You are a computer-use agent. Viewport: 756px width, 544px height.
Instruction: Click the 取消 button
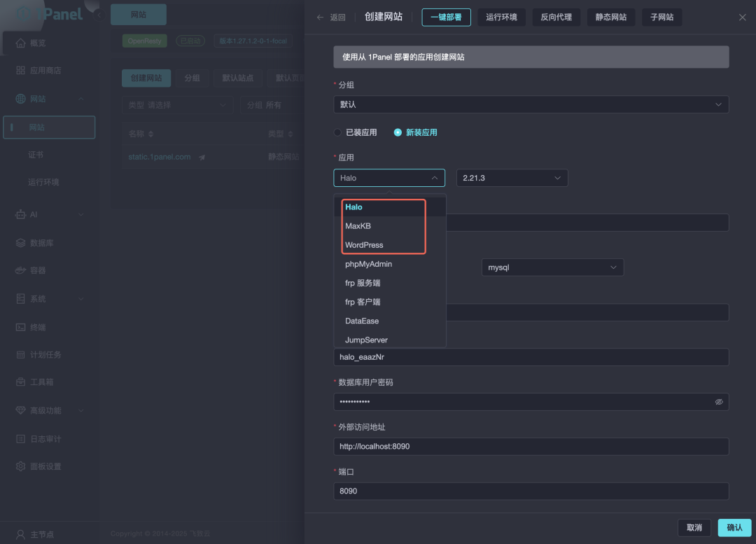694,527
